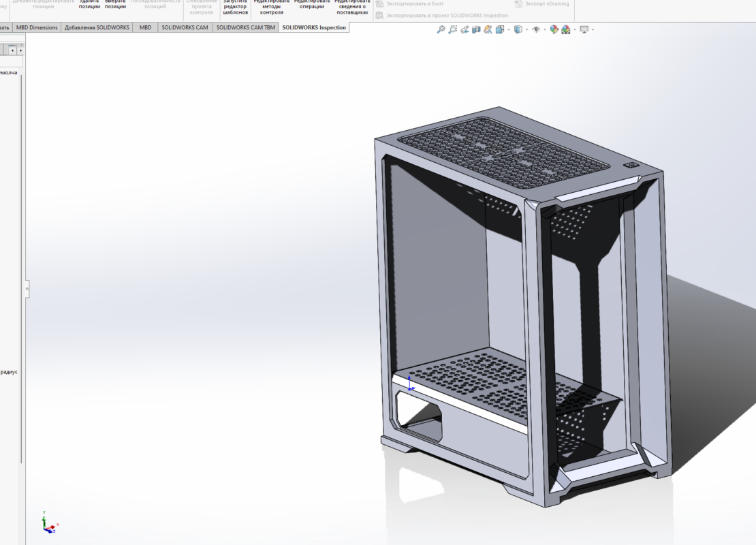Click the small power button on case top
Image resolution: width=756 pixels, height=545 pixels.
point(631,166)
